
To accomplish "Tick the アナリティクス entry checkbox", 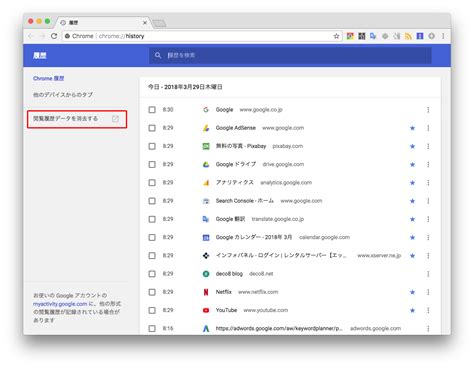I will point(152,183).
